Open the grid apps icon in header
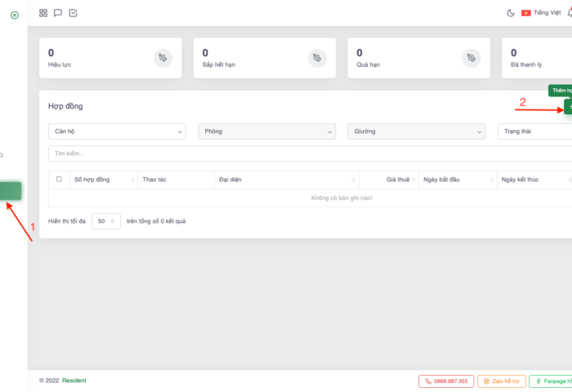The height and width of the screenshot is (392, 572). tap(43, 13)
